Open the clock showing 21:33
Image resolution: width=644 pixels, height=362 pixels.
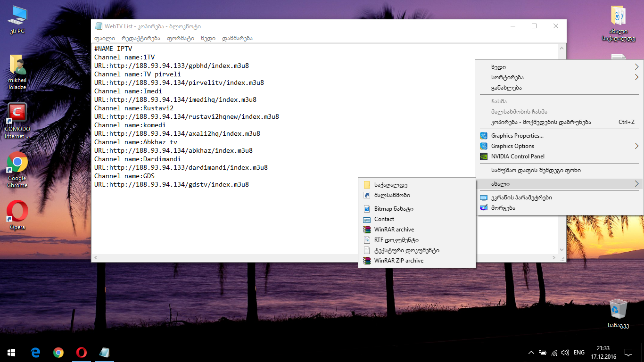tap(603, 352)
